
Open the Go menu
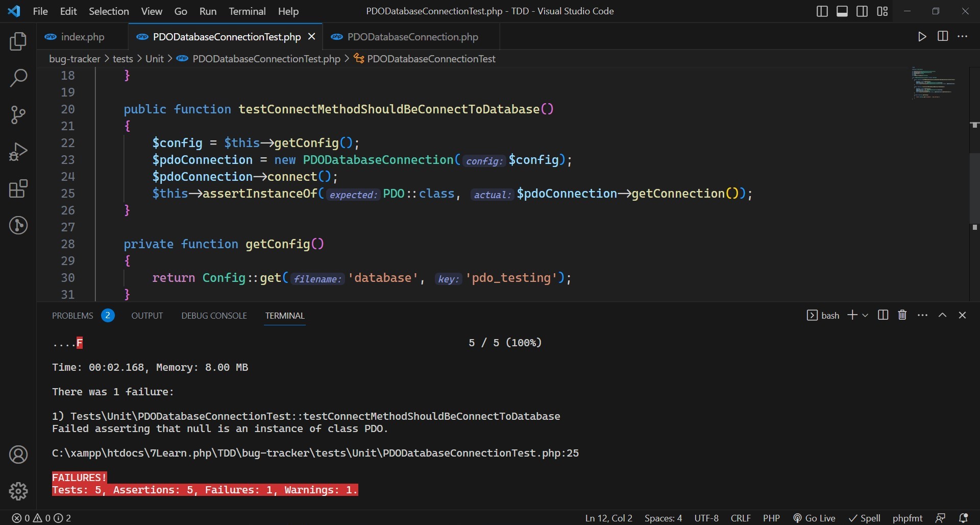181,11
